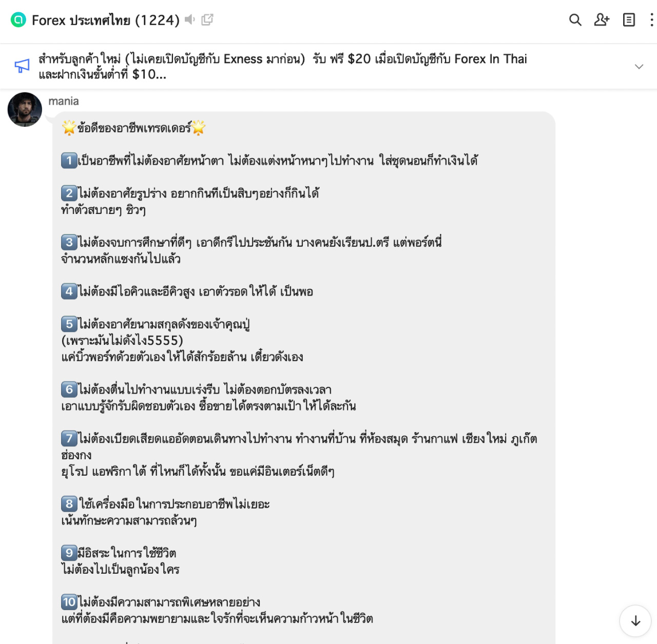
Task: Click the message headline ข้อดีของอาชีพเทรดเดอร์
Action: [x=133, y=128]
